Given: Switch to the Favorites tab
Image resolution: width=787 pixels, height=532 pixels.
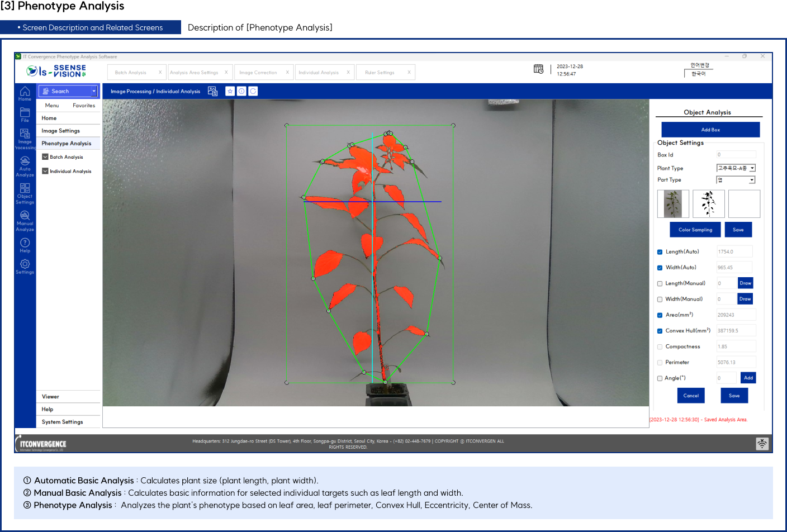Looking at the screenshot, I should coord(84,106).
